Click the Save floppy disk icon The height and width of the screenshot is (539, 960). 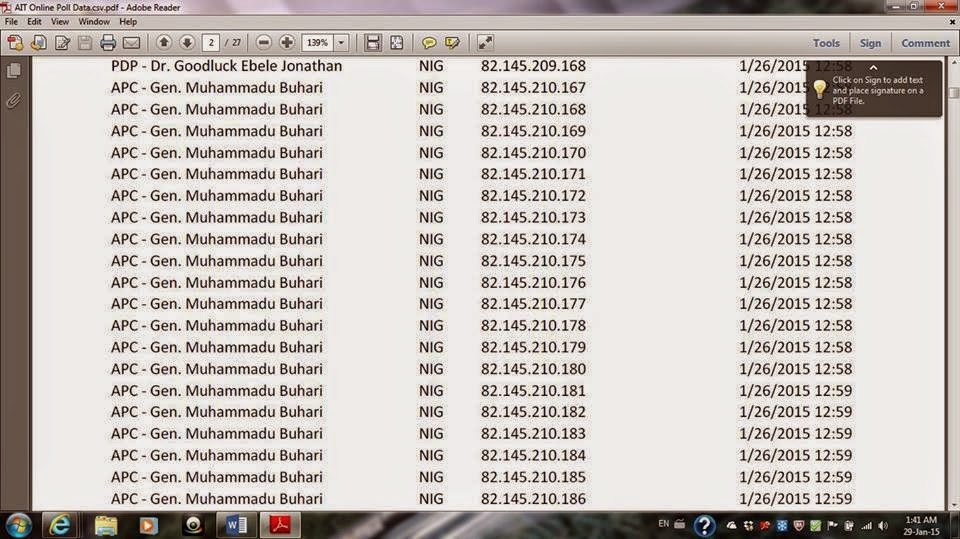click(85, 43)
